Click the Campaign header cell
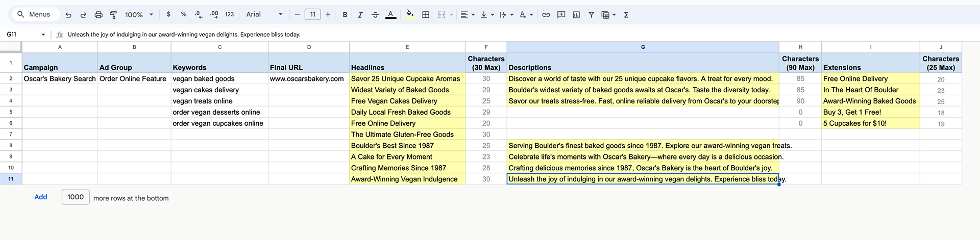This screenshot has height=240, width=980. [60, 63]
